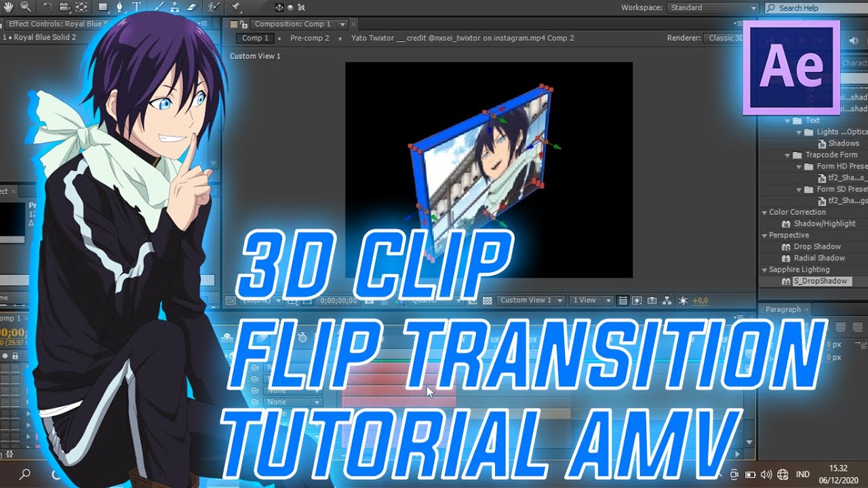Select the Hand tool
The height and width of the screenshot is (488, 868).
(x=9, y=7)
